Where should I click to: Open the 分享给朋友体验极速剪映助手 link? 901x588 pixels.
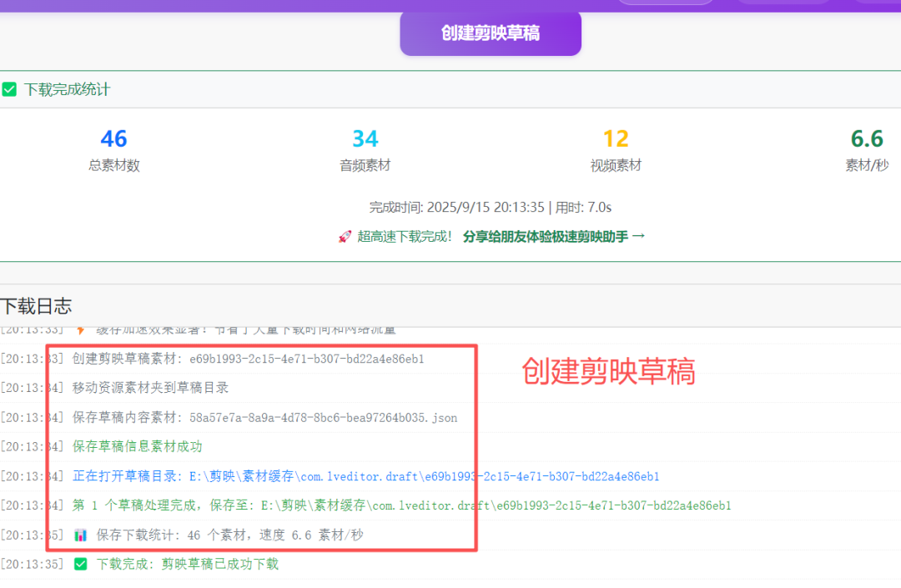click(554, 237)
